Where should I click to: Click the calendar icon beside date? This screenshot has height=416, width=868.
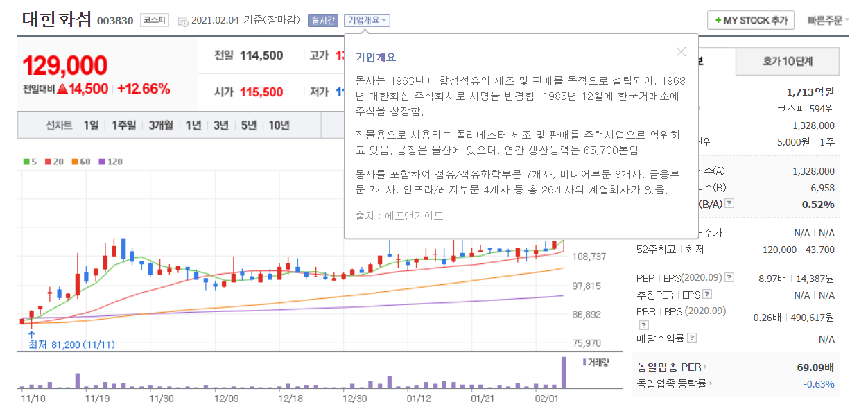[183, 21]
